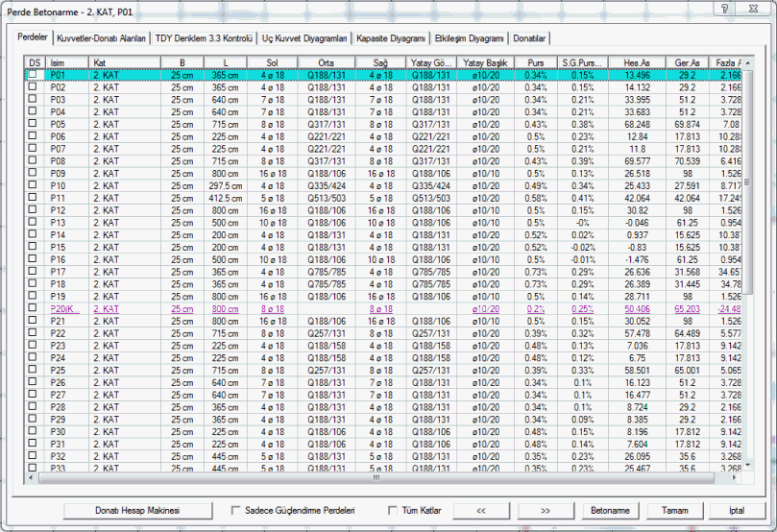777x532 pixels.
Task: Tick the DS checkbox for row P28
Action: (x=33, y=406)
